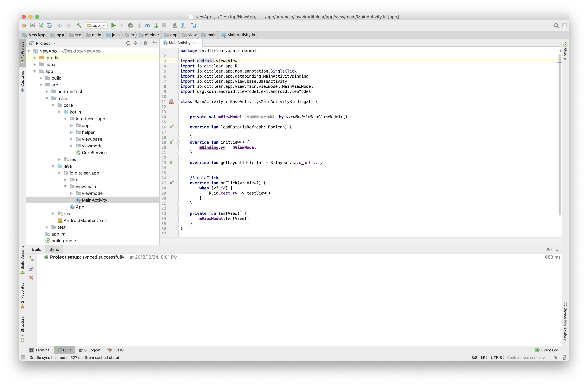Expand the .gradle folder

pos(35,58)
